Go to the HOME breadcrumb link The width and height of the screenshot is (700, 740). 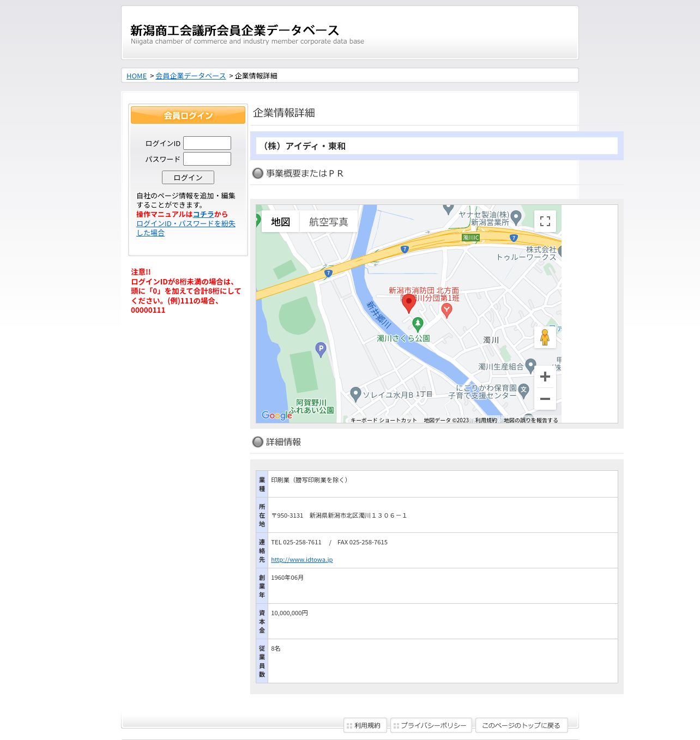click(136, 76)
